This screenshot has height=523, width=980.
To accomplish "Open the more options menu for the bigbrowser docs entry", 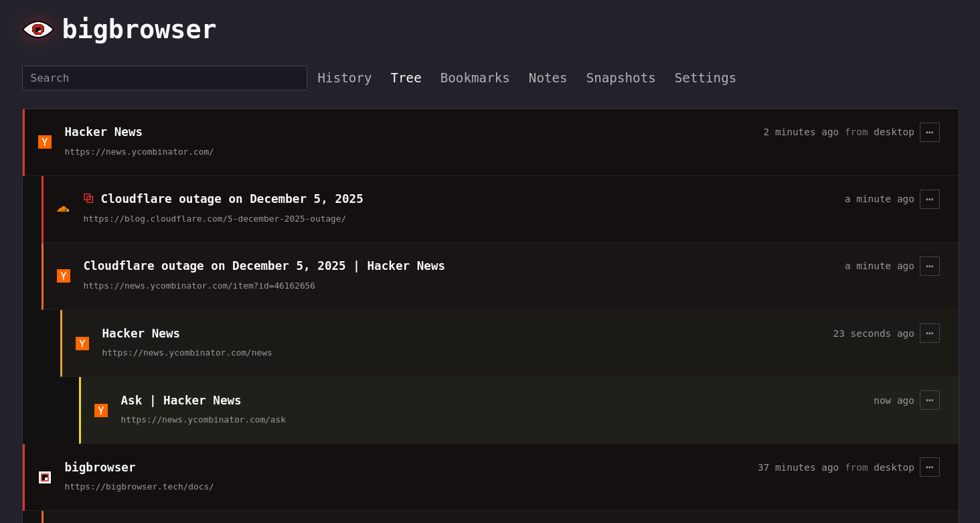I will tap(929, 467).
